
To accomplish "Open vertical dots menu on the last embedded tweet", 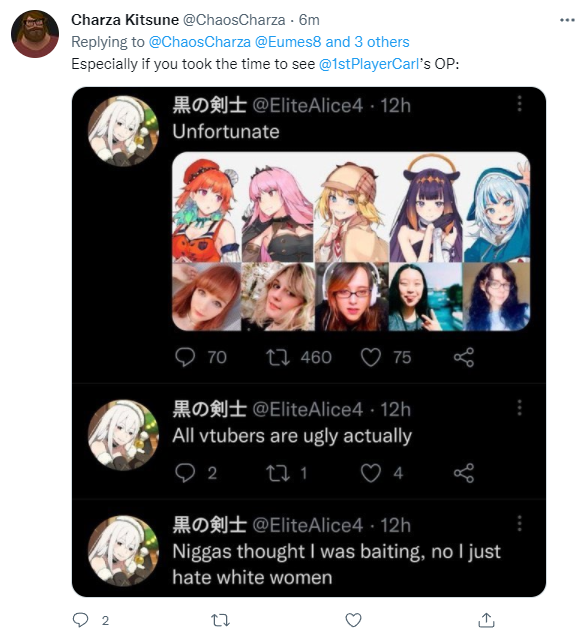I will (x=519, y=524).
